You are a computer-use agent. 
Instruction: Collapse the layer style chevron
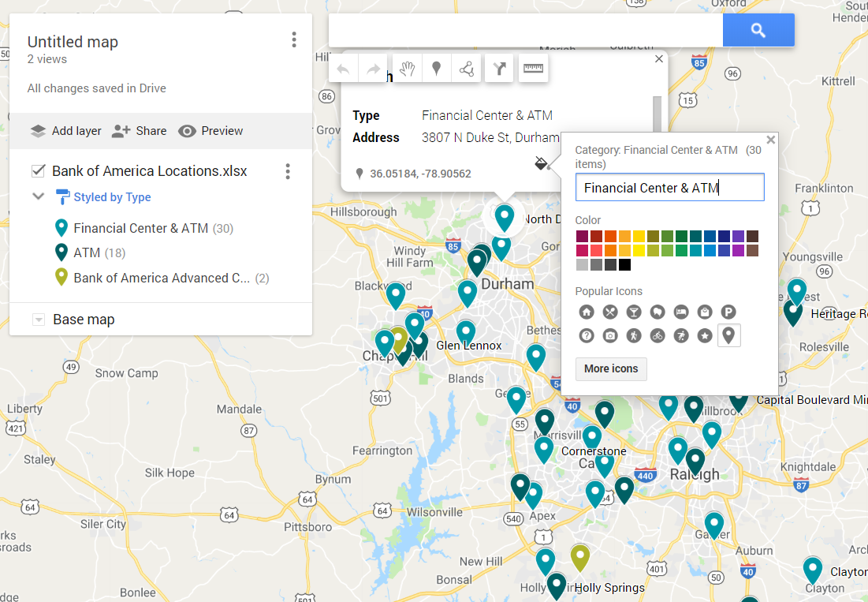[x=38, y=196]
